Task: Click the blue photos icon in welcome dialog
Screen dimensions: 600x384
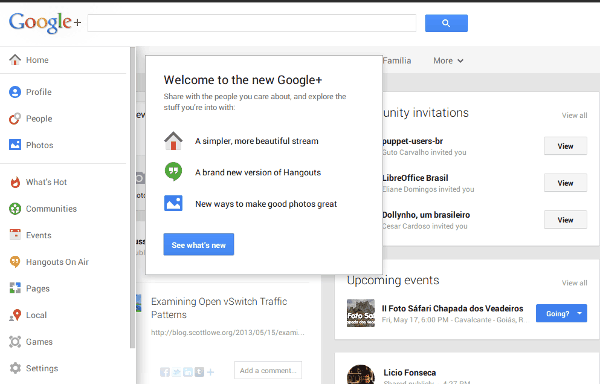Action: coord(173,203)
